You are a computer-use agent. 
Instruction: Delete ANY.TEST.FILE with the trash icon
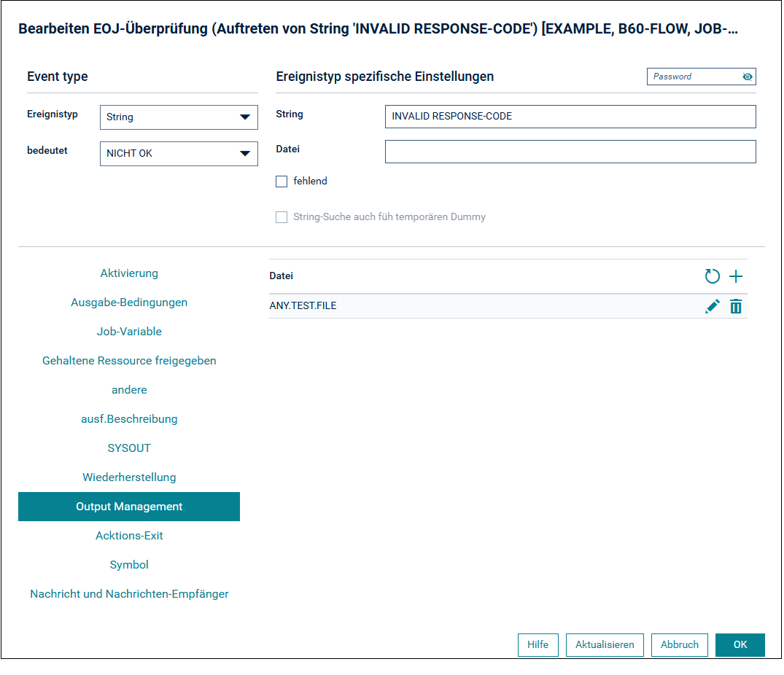735,306
